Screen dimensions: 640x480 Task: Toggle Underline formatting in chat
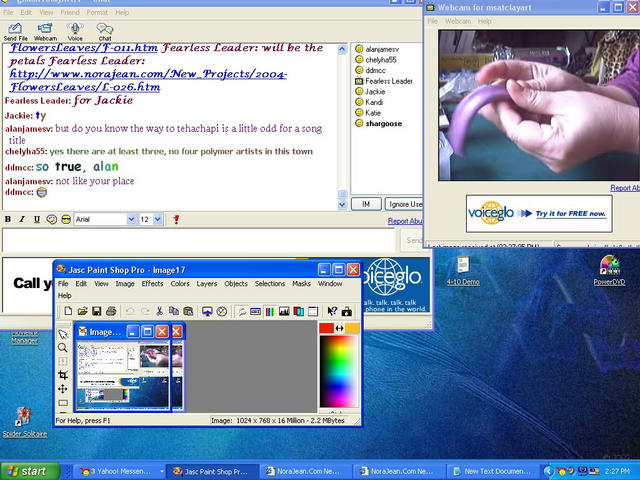37,219
